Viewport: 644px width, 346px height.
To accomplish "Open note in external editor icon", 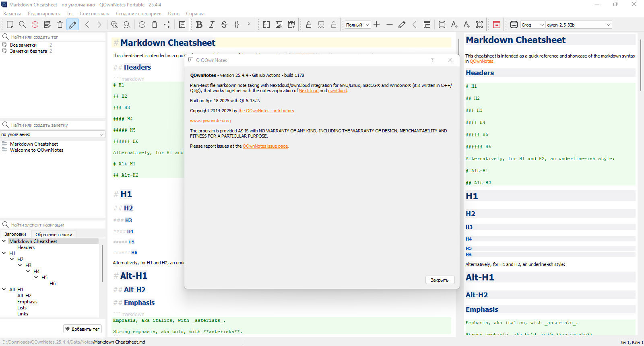I will pos(47,25).
